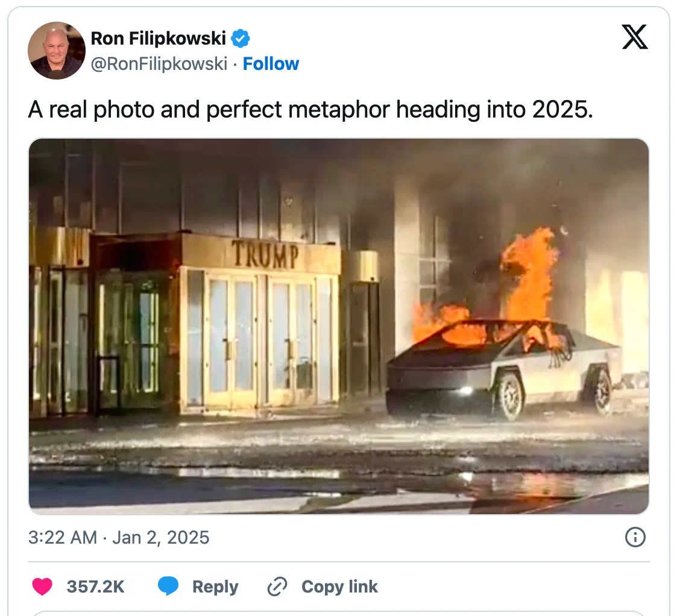Click the Reply text button
This screenshot has width=674, height=616.
click(x=215, y=587)
